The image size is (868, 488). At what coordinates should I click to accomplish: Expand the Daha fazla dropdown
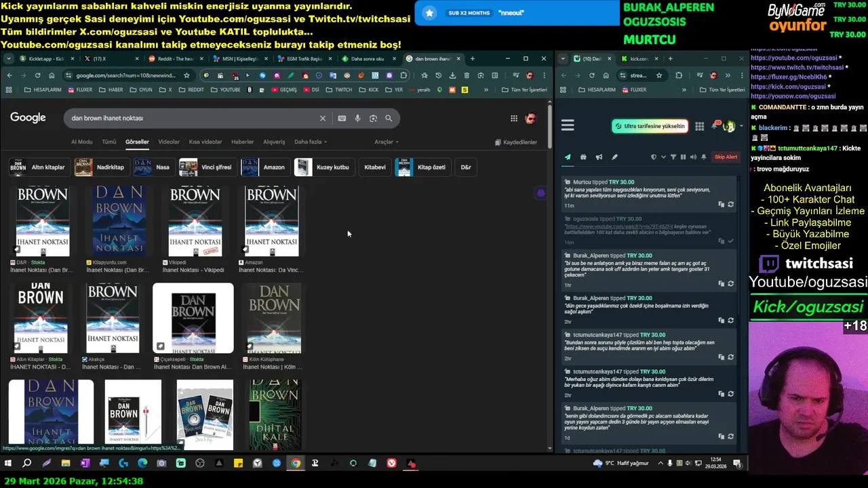pyautogui.click(x=311, y=142)
